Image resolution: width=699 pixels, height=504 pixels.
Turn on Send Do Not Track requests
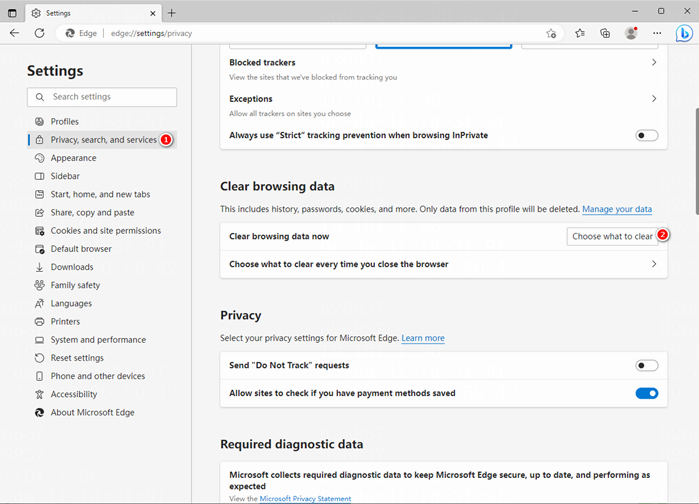[x=646, y=366]
